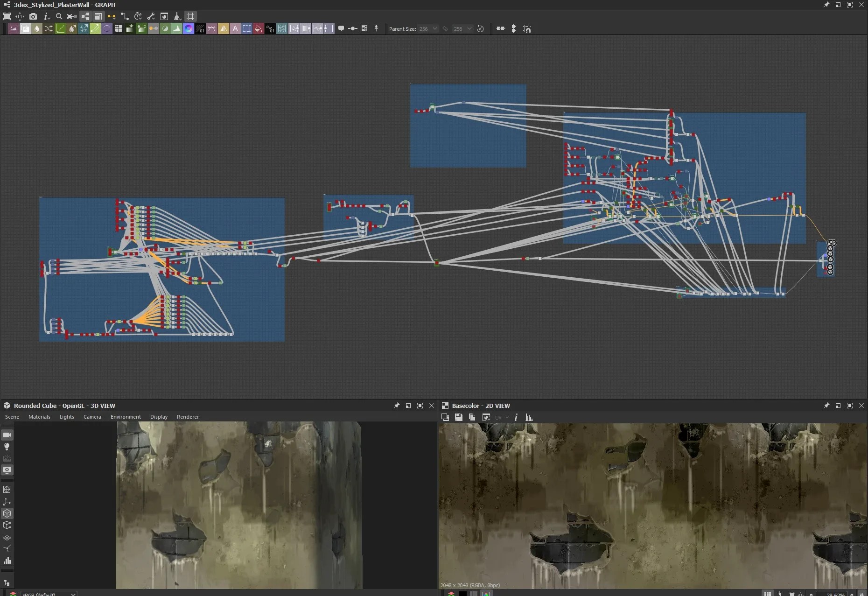The height and width of the screenshot is (596, 868).
Task: Open the Renderer menu
Action: [188, 417]
